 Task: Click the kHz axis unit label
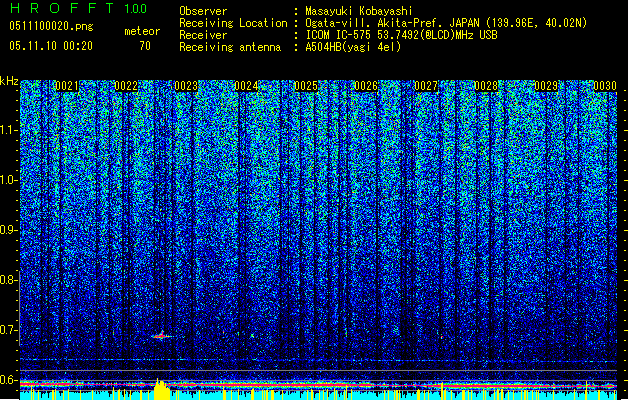tap(9, 81)
